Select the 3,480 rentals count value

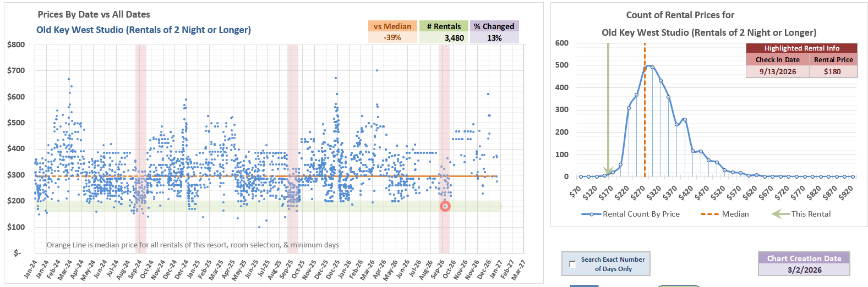point(444,38)
